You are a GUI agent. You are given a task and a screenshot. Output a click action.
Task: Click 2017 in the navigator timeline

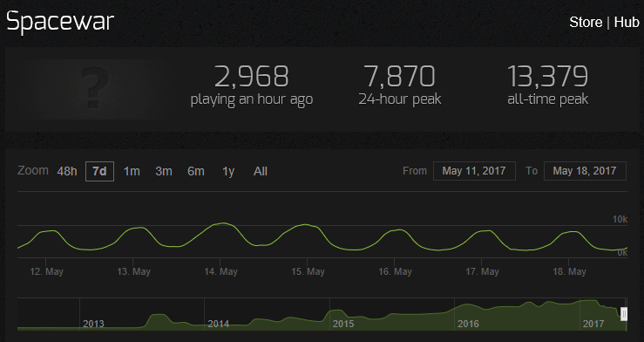click(593, 324)
